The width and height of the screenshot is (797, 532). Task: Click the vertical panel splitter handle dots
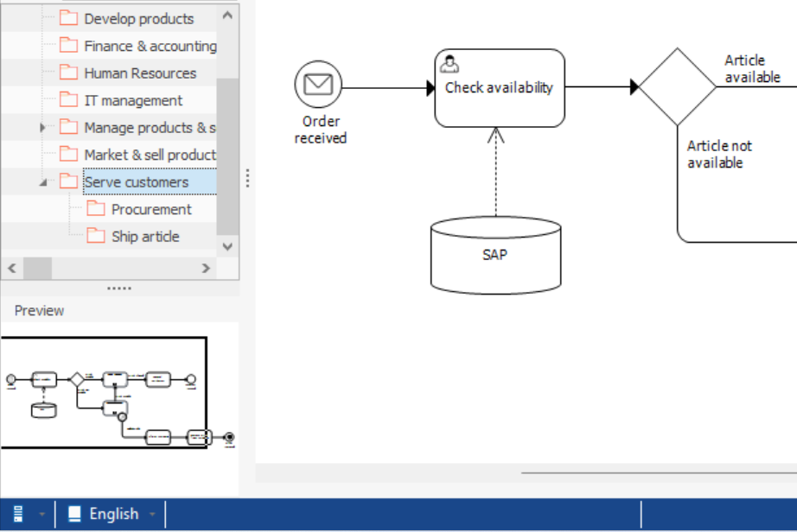point(247,178)
